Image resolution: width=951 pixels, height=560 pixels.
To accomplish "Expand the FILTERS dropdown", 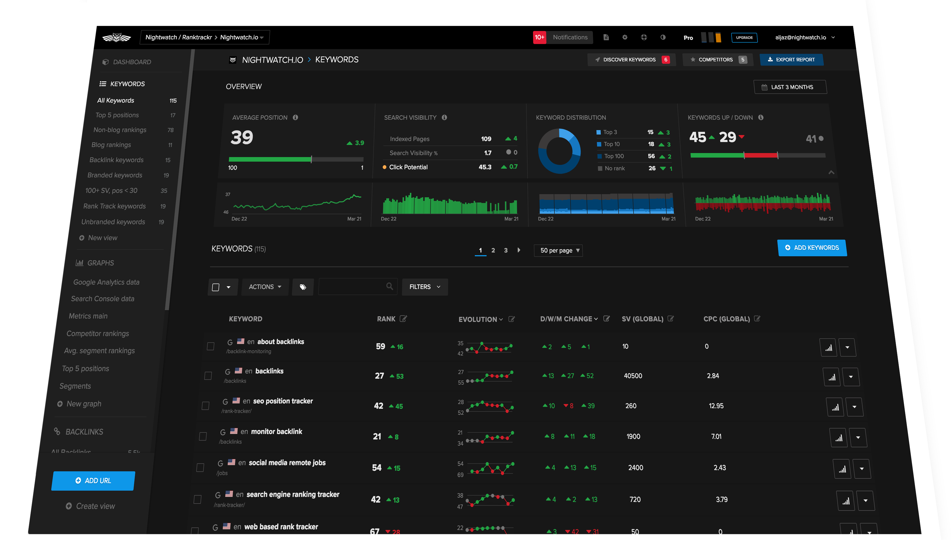I will 424,287.
